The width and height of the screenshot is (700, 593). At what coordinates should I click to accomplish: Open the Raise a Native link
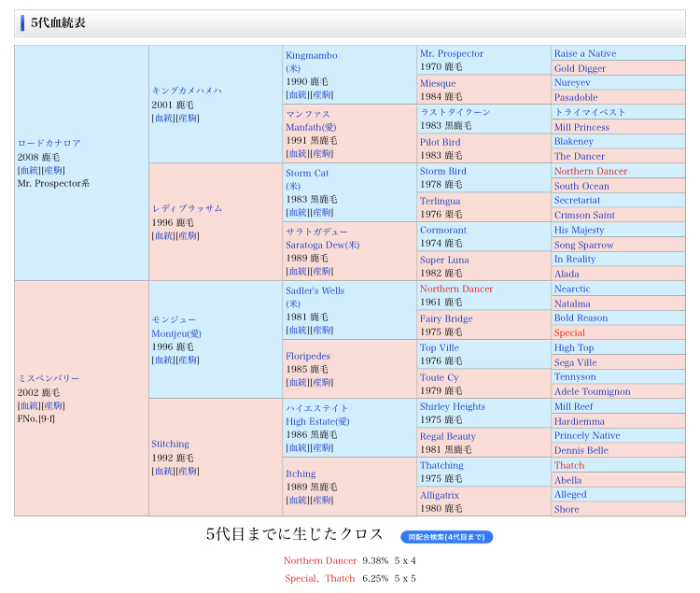coord(584,54)
